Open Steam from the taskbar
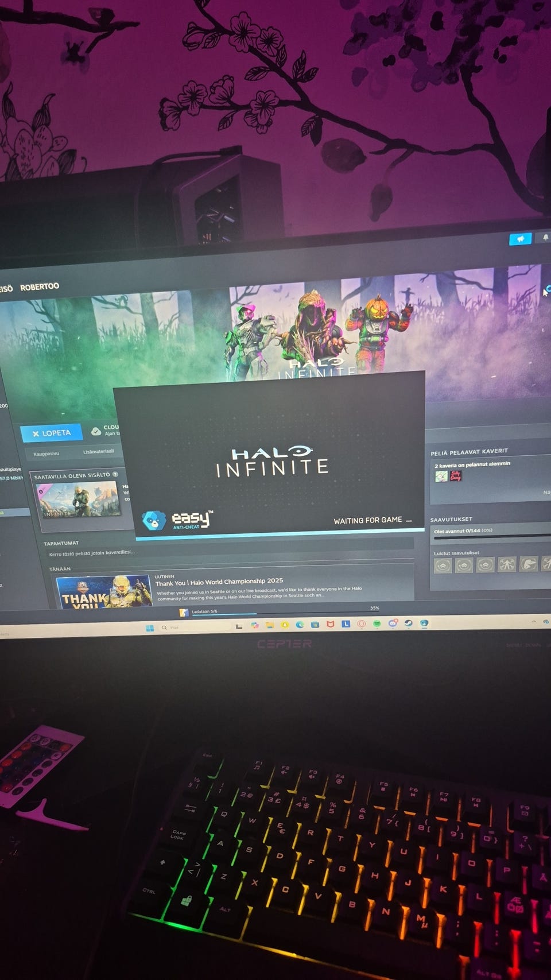The image size is (551, 980). coord(408,623)
